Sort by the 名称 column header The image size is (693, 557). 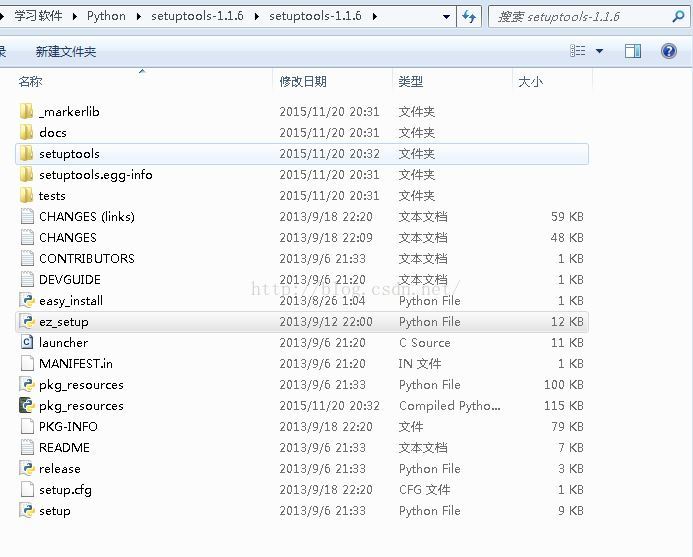click(30, 81)
